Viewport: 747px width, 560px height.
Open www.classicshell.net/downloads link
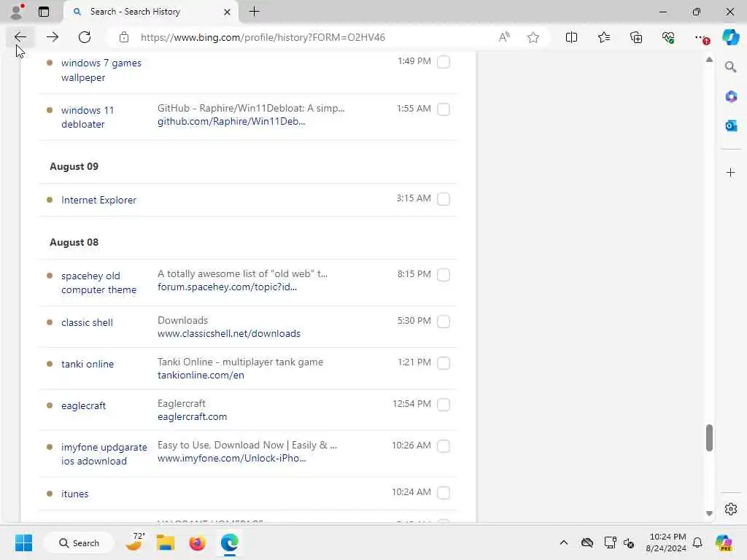point(229,334)
